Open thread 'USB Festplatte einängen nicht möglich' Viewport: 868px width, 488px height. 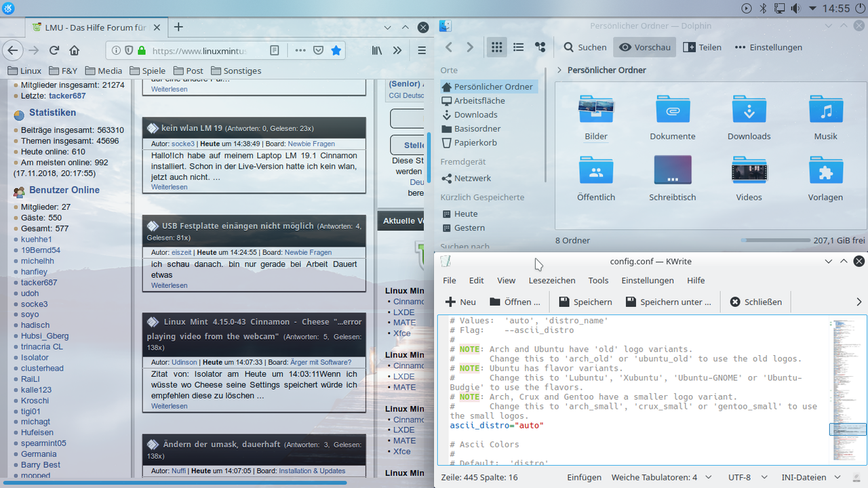[x=238, y=226]
